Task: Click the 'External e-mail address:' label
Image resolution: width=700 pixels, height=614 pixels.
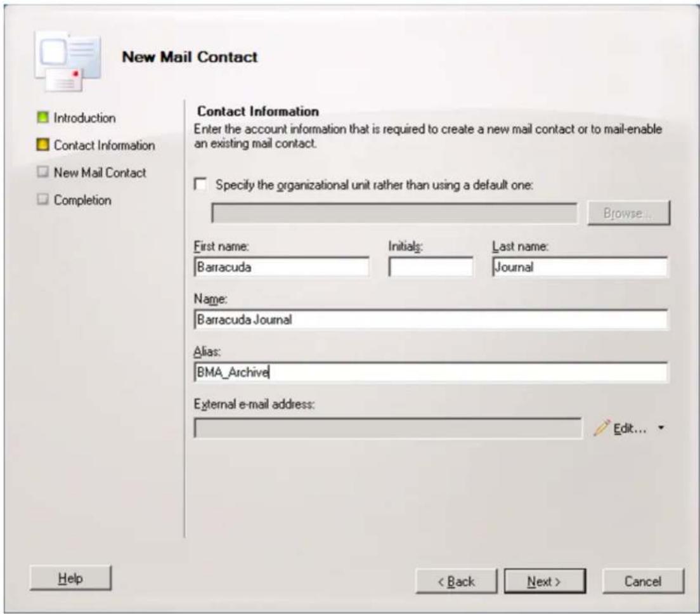Action: pyautogui.click(x=254, y=404)
